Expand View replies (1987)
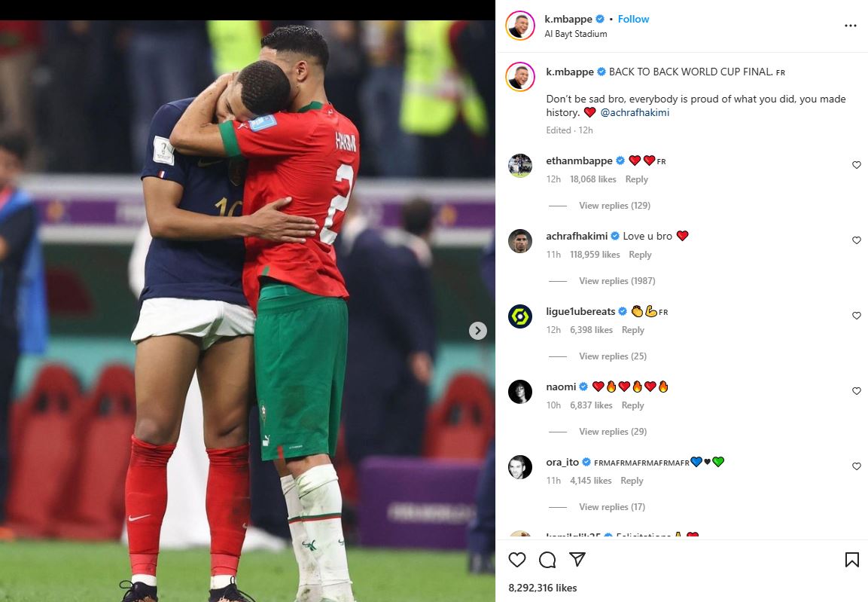 [x=617, y=281]
